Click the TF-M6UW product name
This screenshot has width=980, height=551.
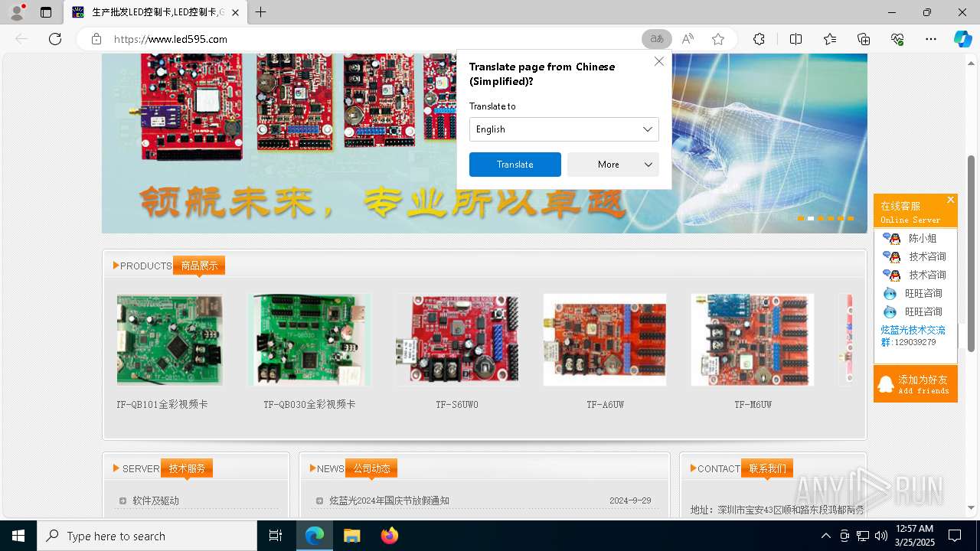click(x=753, y=404)
